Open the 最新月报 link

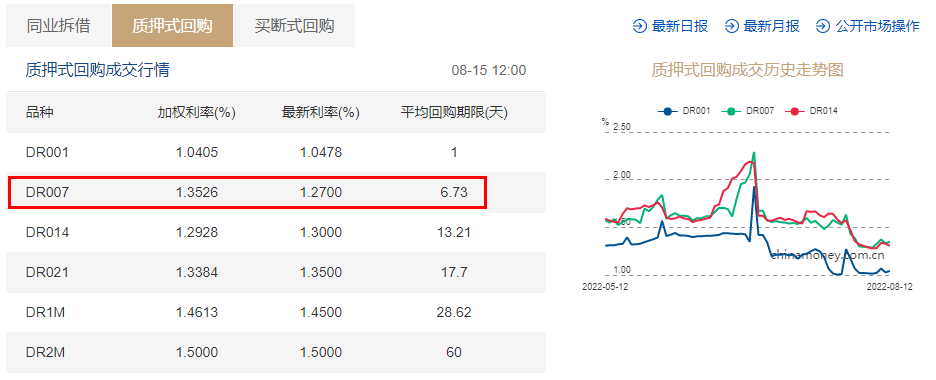[x=771, y=26]
